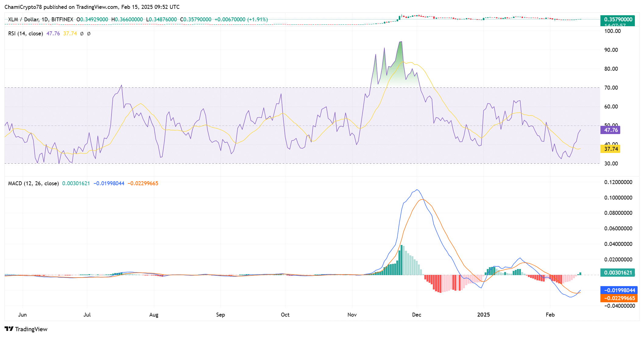Click the 2025 label on time axis
This screenshot has height=337, width=644.
pos(483,314)
